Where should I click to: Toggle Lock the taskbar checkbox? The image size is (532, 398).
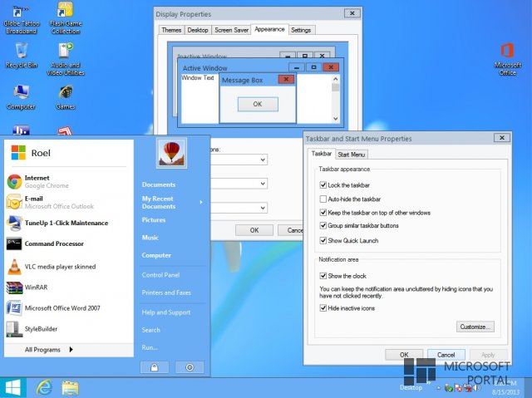(323, 185)
